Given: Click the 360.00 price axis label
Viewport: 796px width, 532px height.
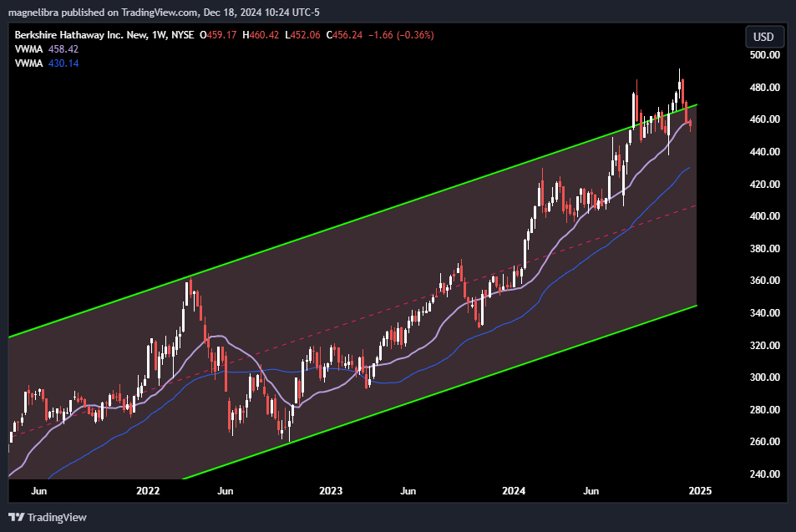Looking at the screenshot, I should 764,281.
